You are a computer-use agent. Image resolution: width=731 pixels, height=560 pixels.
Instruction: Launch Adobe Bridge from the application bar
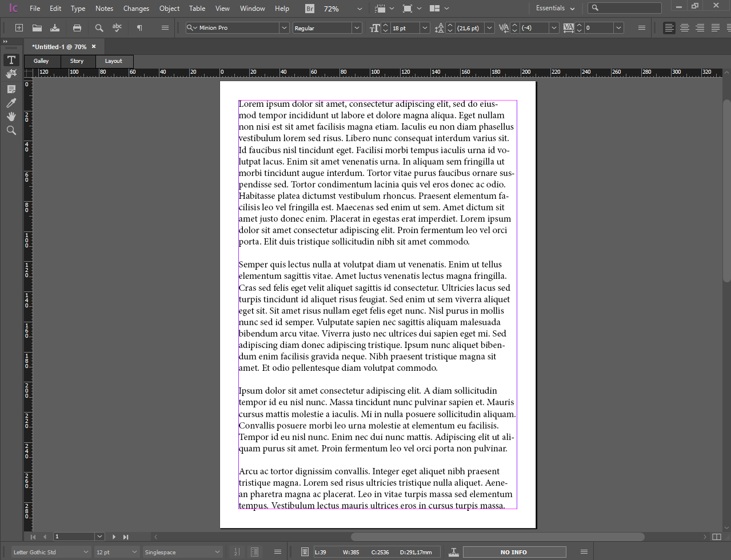309,9
